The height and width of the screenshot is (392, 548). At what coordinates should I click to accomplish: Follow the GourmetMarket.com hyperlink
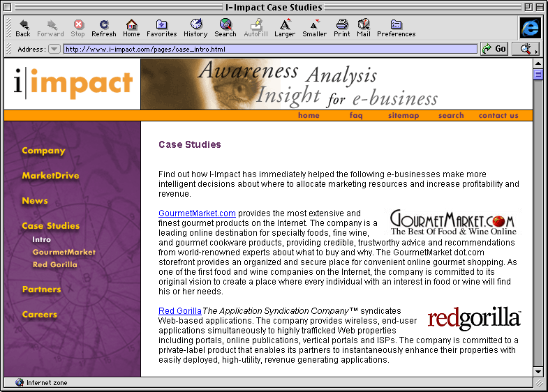[x=197, y=213]
